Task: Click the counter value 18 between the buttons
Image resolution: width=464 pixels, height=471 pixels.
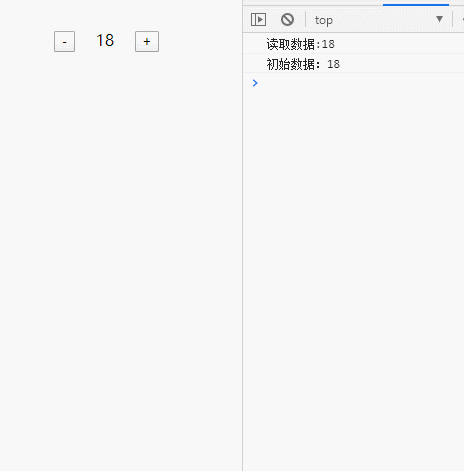Action: (x=105, y=41)
